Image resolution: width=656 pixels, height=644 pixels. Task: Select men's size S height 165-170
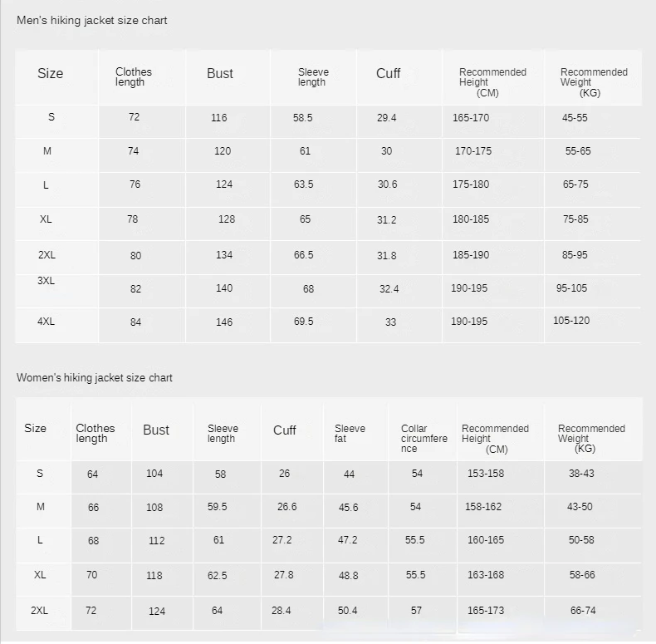point(471,118)
